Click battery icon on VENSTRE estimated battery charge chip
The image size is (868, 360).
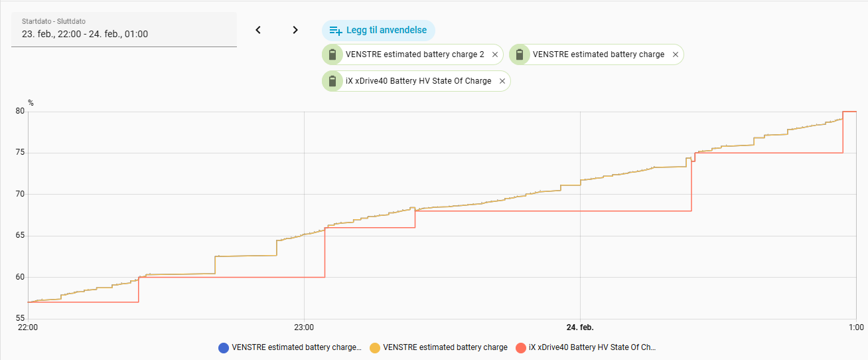click(x=520, y=54)
